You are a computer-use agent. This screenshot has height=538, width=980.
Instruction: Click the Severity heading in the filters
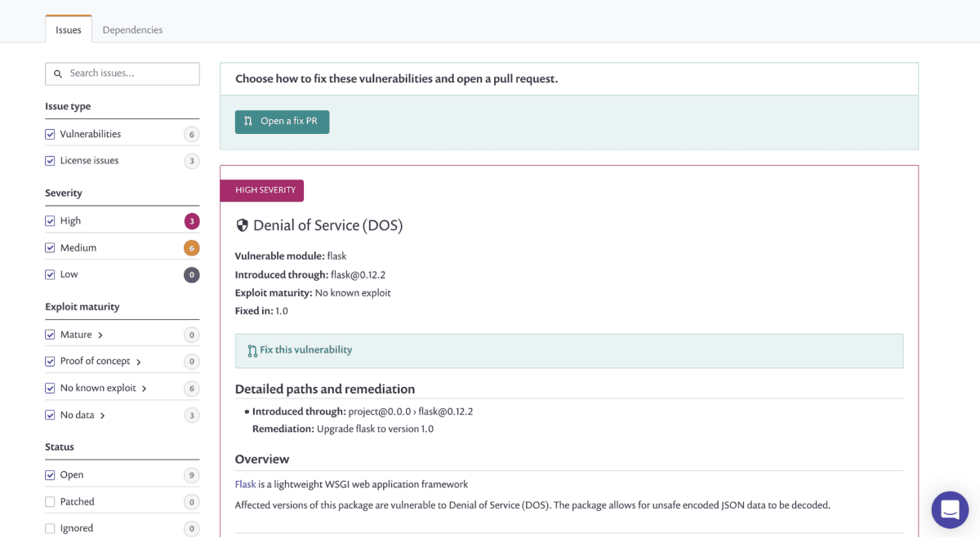coord(64,193)
